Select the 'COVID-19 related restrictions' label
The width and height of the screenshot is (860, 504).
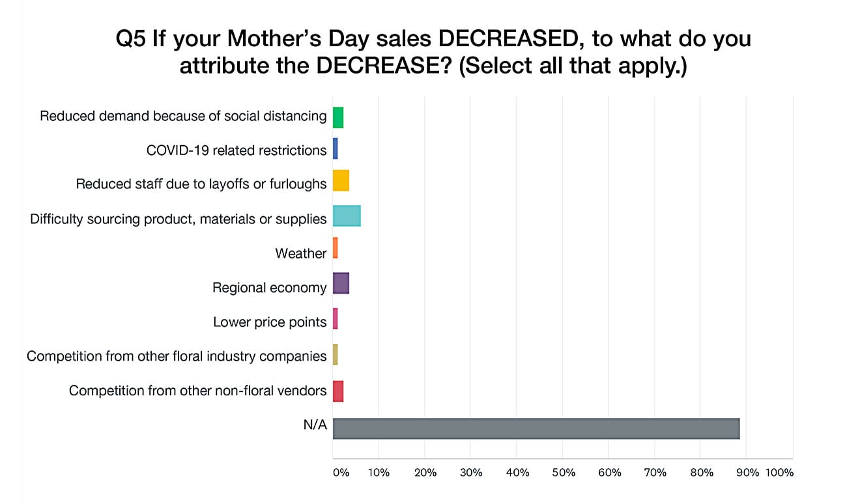coord(236,150)
